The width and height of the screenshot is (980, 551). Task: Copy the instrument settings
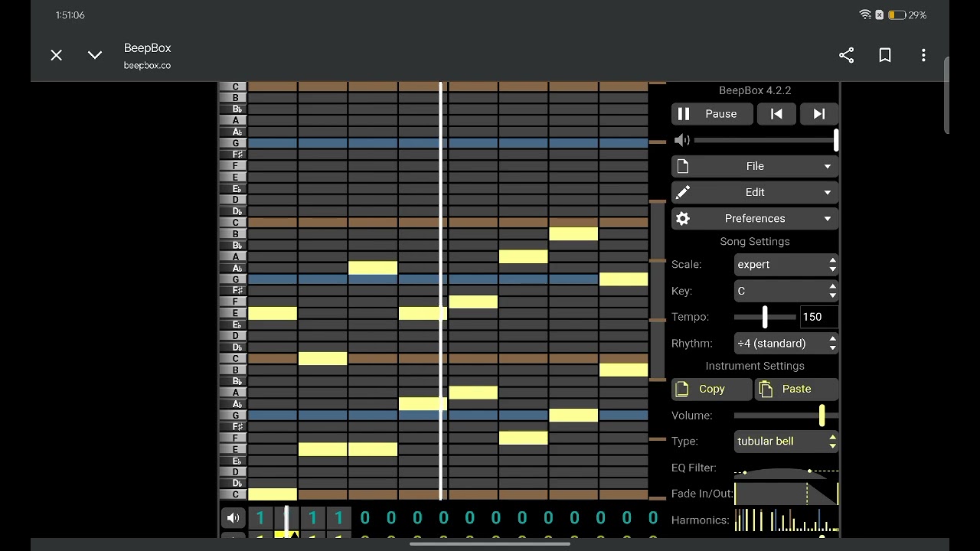(x=711, y=389)
